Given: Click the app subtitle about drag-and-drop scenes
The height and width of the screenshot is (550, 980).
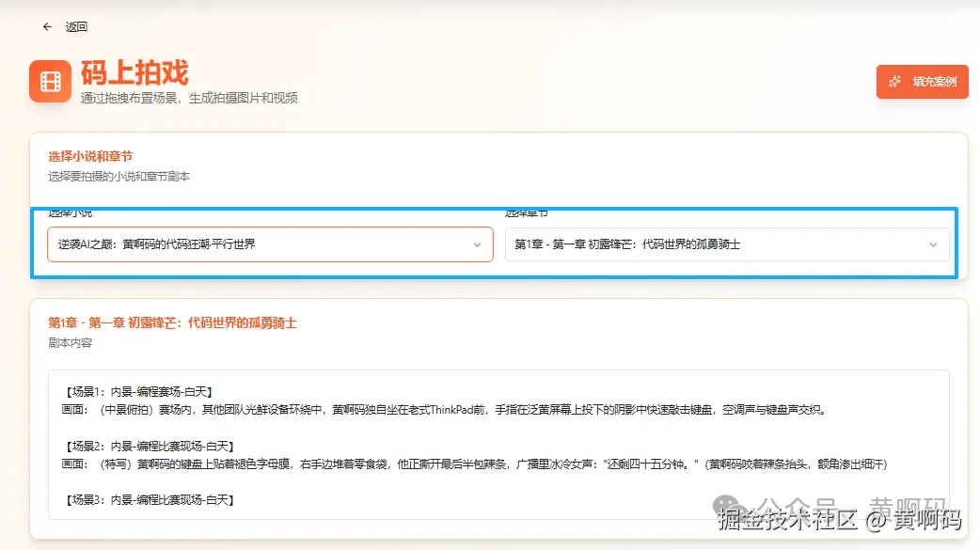Looking at the screenshot, I should (x=188, y=99).
